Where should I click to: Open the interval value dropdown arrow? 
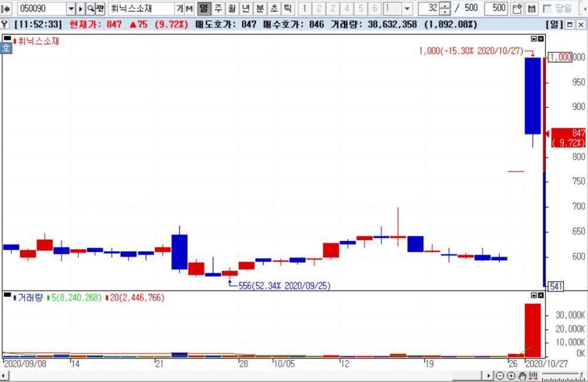407,8
